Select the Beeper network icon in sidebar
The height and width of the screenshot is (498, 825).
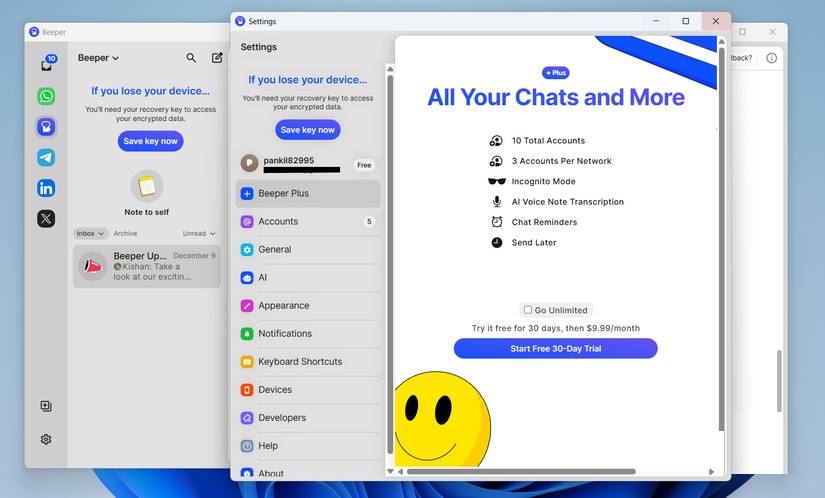pyautogui.click(x=46, y=127)
